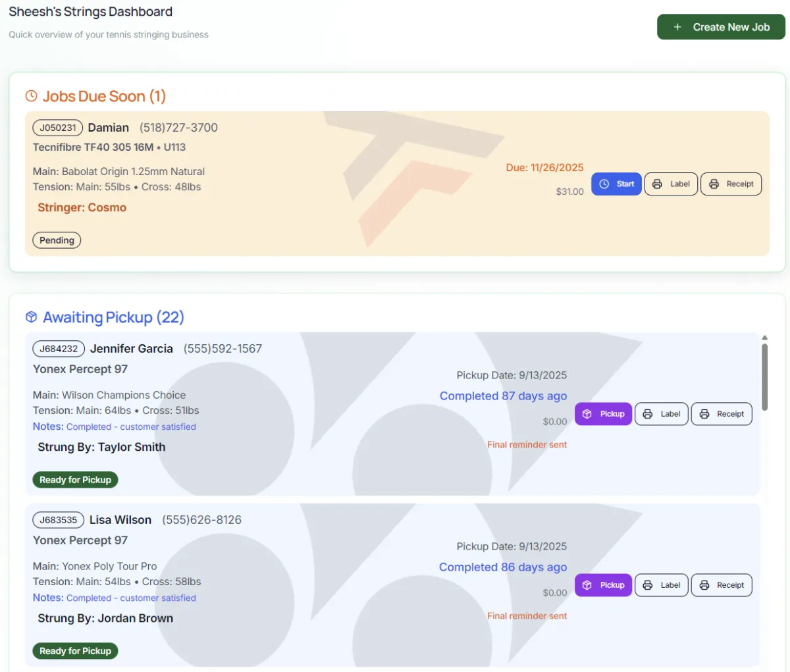
Task: Print label for Damian's job
Action: coord(671,184)
